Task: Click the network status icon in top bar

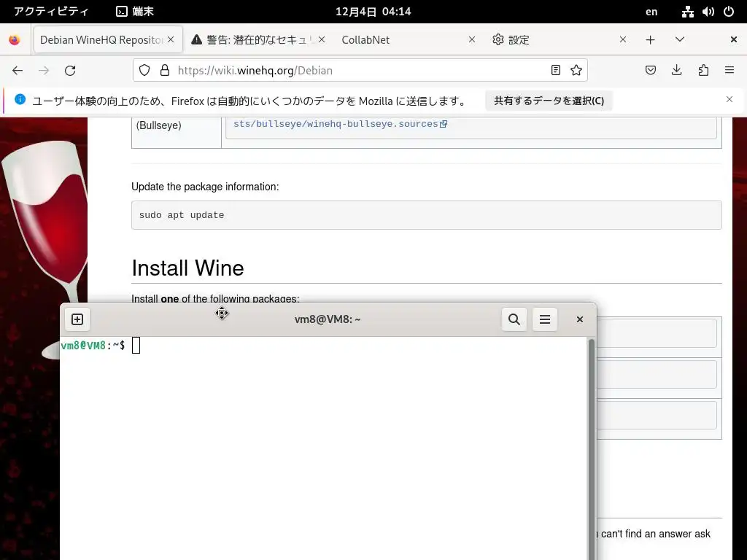Action: (687, 12)
